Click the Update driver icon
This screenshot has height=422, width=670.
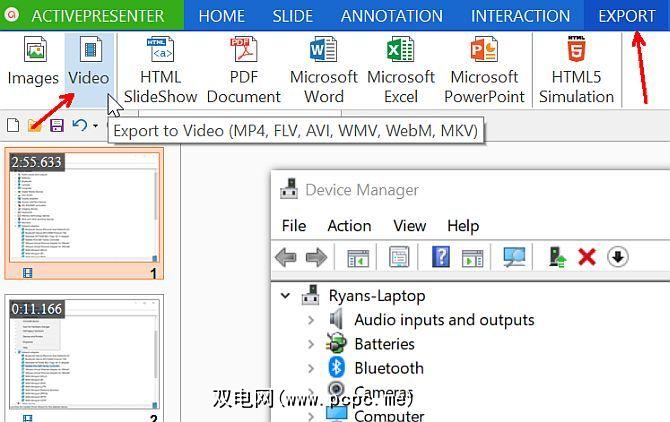(x=557, y=257)
